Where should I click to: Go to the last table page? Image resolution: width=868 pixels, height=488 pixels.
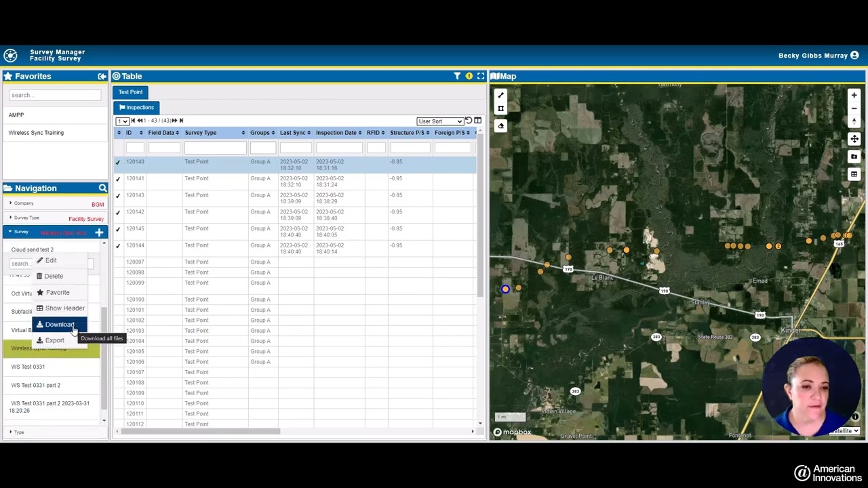(181, 121)
